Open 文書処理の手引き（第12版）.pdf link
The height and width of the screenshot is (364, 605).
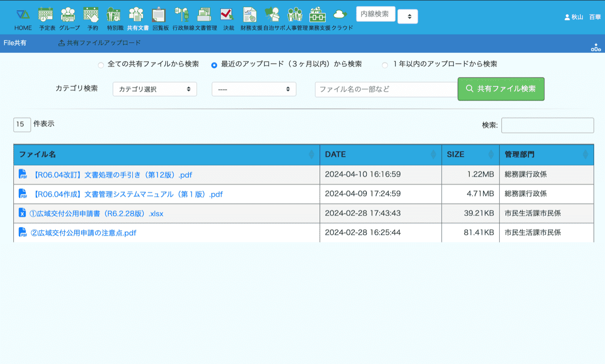click(112, 175)
